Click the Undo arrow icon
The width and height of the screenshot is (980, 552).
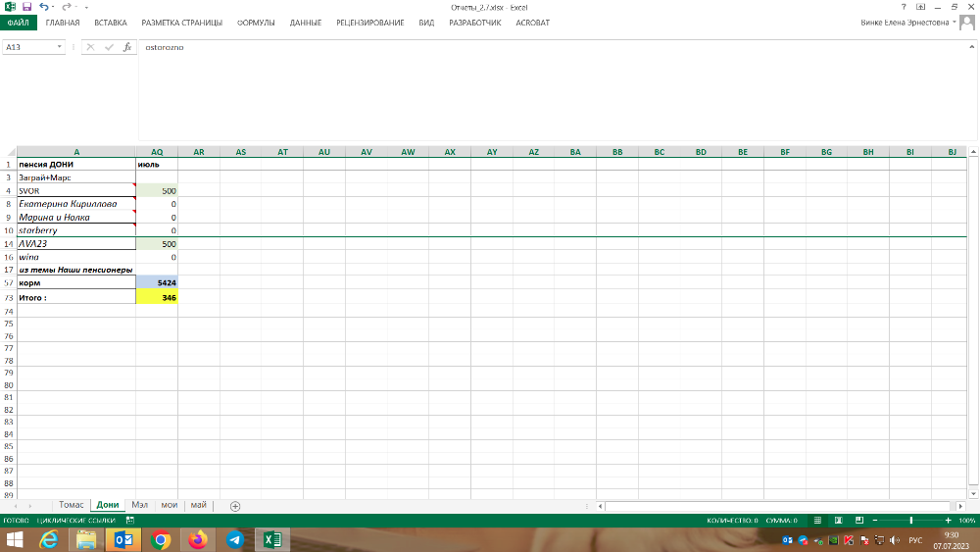[43, 6]
